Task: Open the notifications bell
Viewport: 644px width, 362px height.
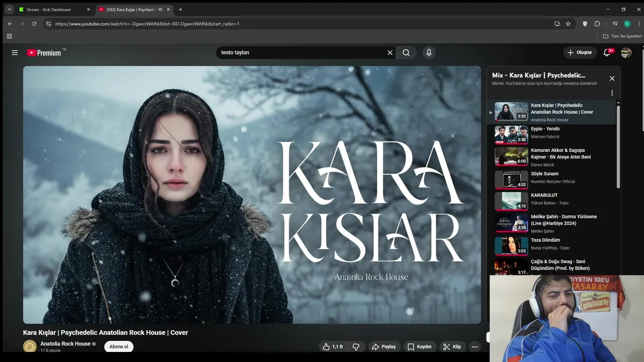Action: pyautogui.click(x=607, y=52)
